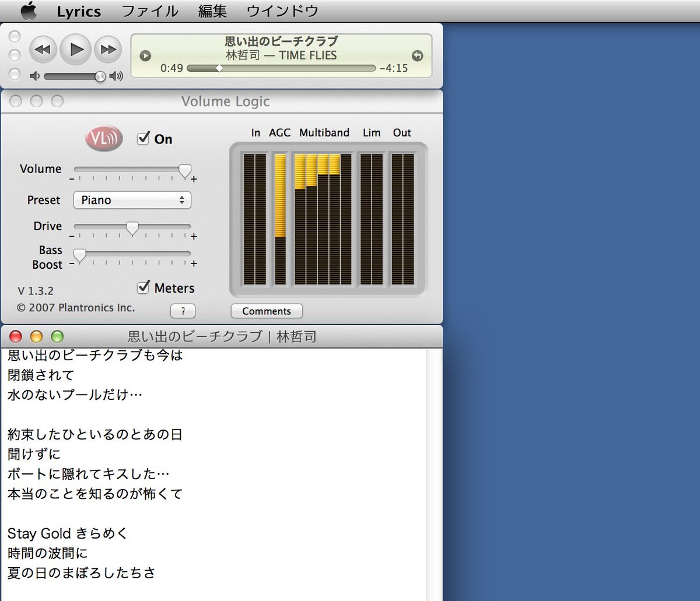Adjust the Drive slider handle
700x601 pixels.
click(132, 228)
